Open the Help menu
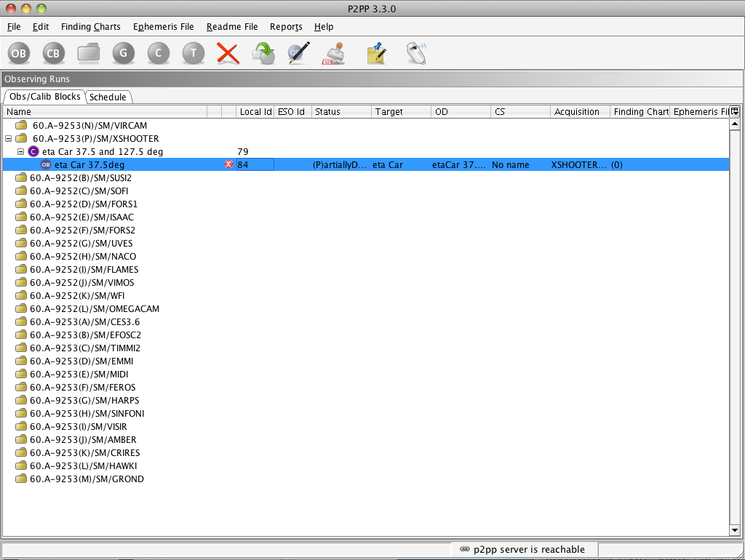Image resolution: width=745 pixels, height=560 pixels. [324, 27]
